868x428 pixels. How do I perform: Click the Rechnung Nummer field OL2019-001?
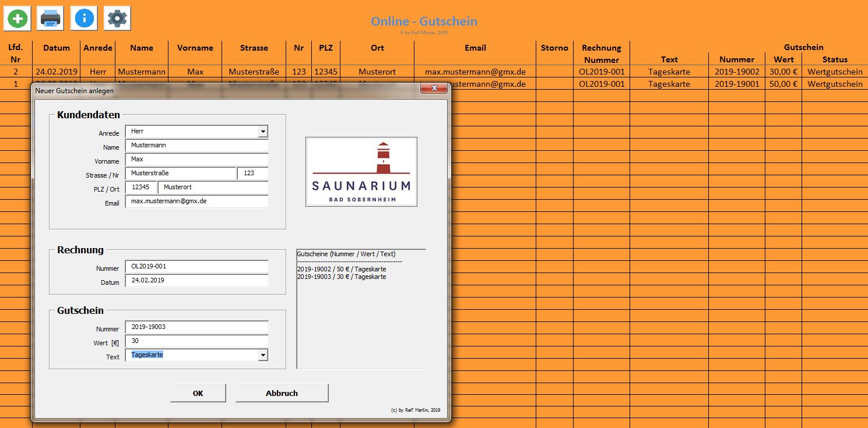coord(196,267)
